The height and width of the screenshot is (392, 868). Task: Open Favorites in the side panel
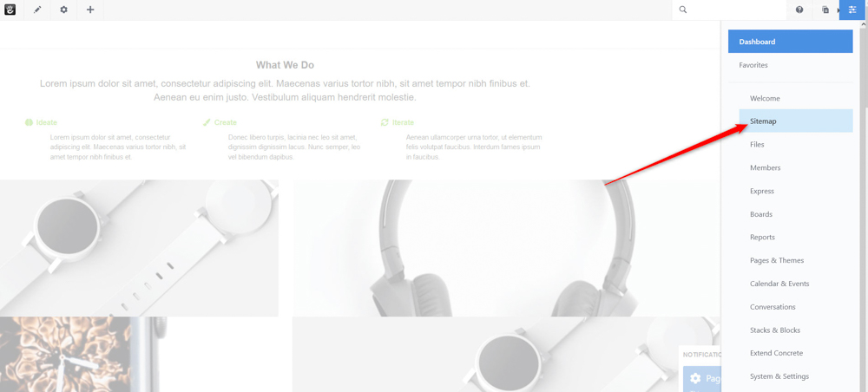pos(753,65)
